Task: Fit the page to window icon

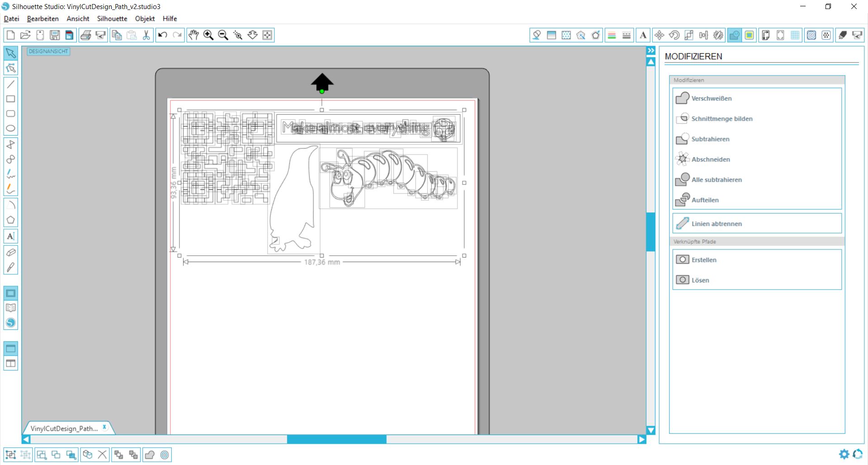Action: click(268, 35)
